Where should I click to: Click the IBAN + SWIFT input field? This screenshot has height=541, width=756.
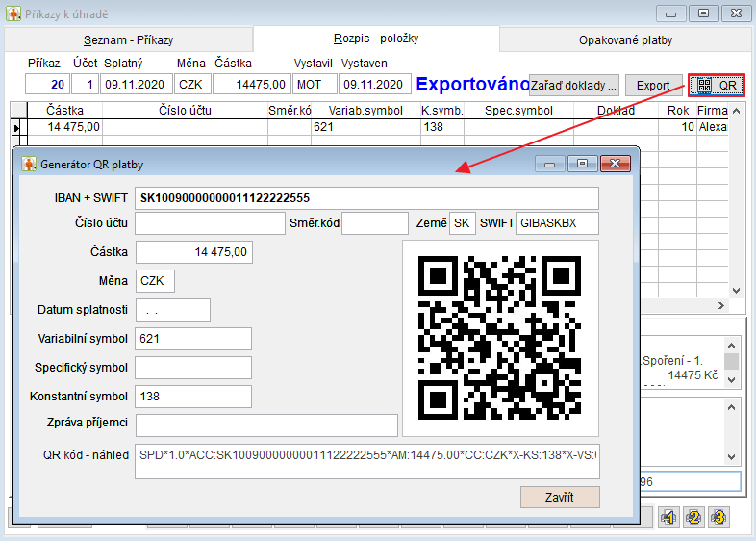(366, 198)
